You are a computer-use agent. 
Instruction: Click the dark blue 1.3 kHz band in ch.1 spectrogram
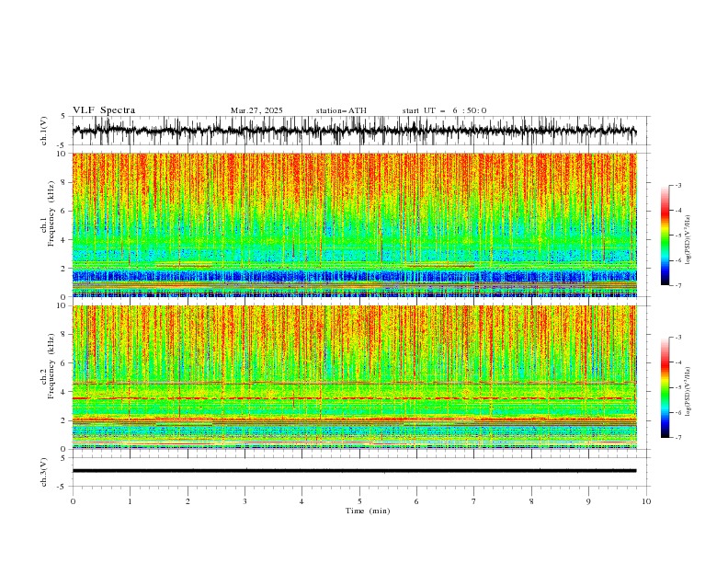click(x=354, y=276)
